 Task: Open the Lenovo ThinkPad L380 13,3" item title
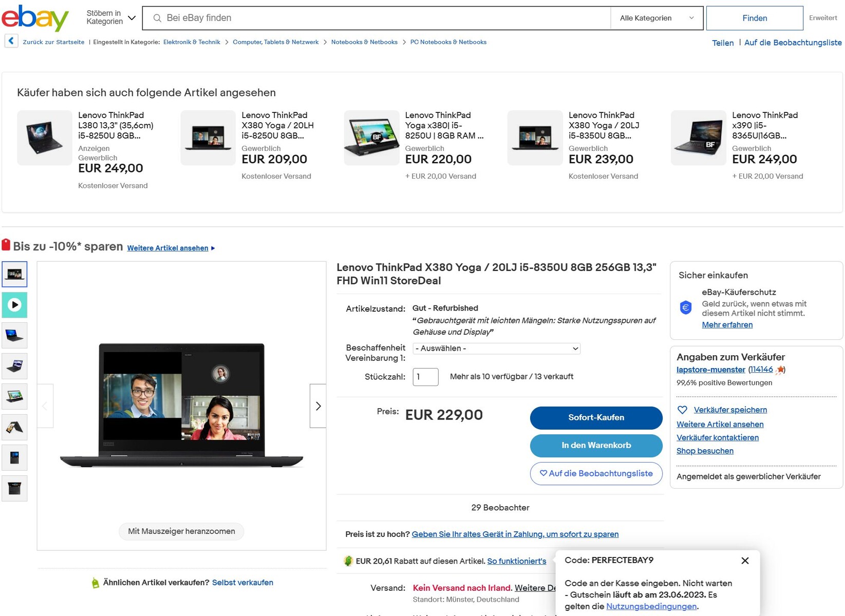point(116,125)
